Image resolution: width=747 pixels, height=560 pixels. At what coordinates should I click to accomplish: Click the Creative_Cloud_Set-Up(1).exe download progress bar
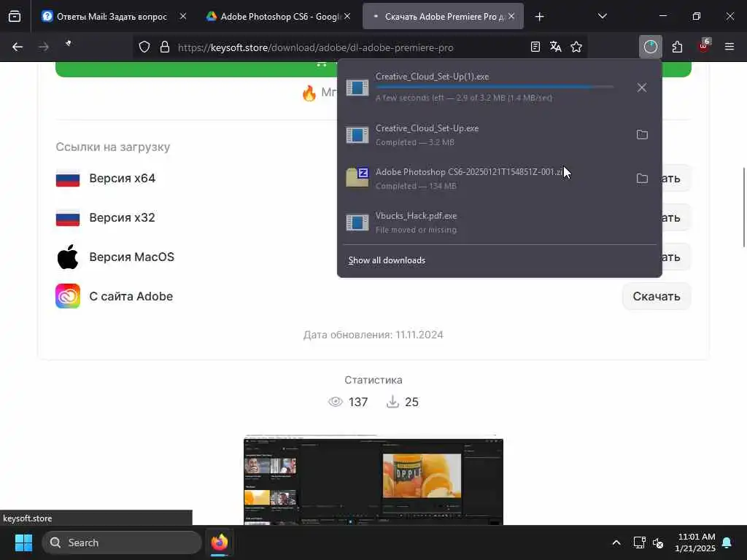pyautogui.click(x=494, y=87)
